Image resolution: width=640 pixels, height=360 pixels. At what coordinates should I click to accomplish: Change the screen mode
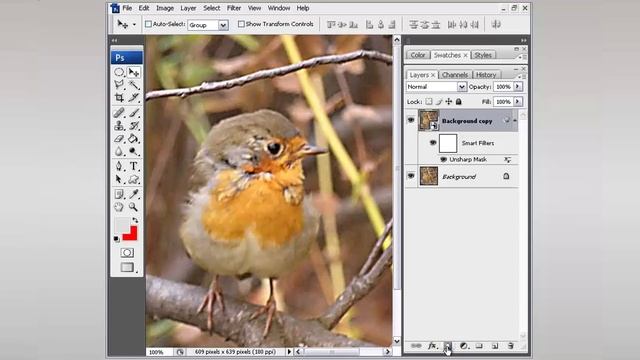click(127, 267)
